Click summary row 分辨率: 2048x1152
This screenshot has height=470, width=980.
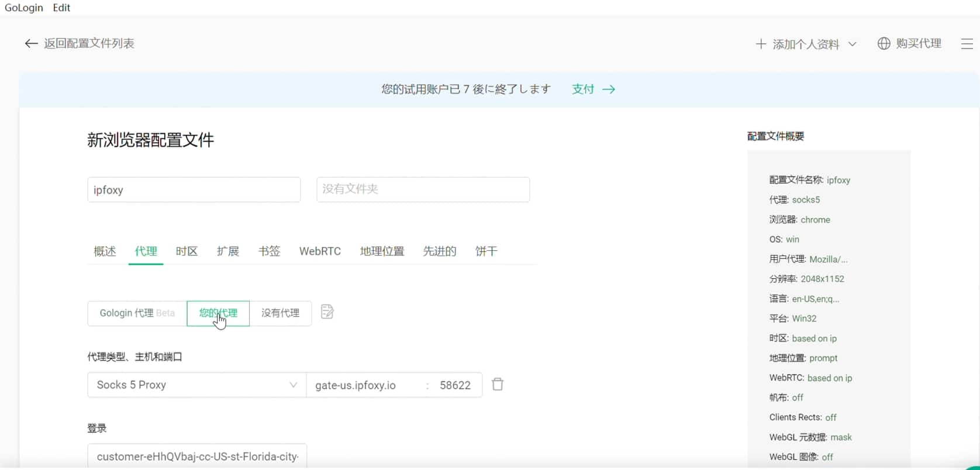(x=807, y=279)
